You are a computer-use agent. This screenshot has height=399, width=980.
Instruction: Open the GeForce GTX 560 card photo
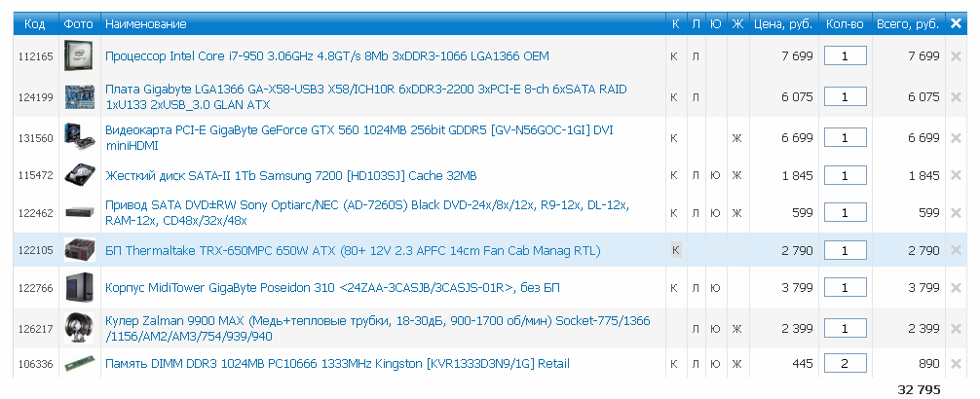pos(79,137)
